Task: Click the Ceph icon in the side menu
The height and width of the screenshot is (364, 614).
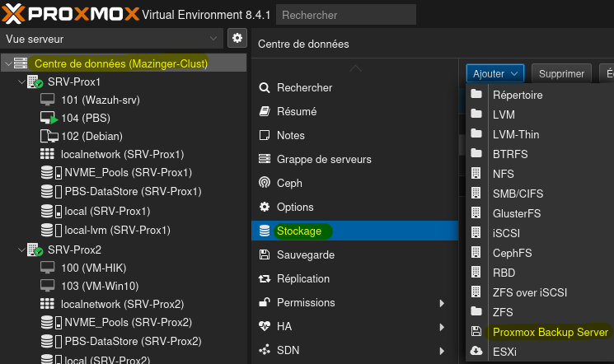Action: 265,183
